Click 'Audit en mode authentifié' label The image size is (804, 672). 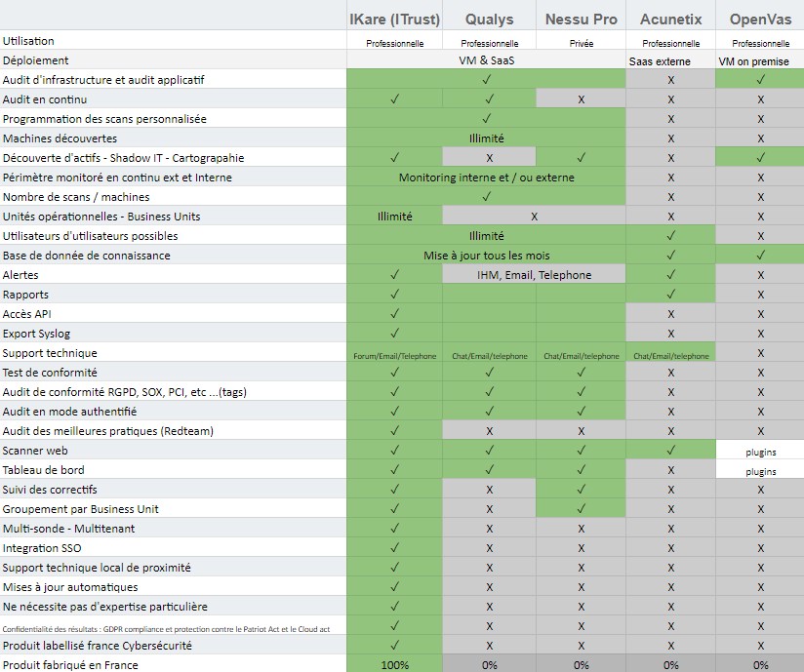coord(69,412)
